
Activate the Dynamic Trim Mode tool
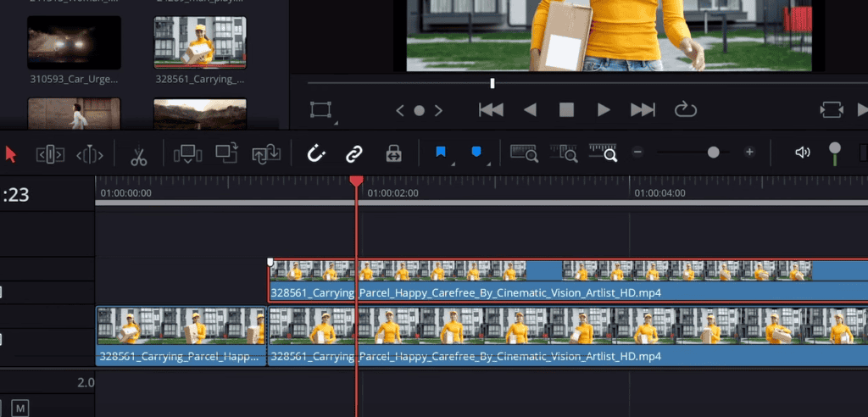[x=90, y=155]
